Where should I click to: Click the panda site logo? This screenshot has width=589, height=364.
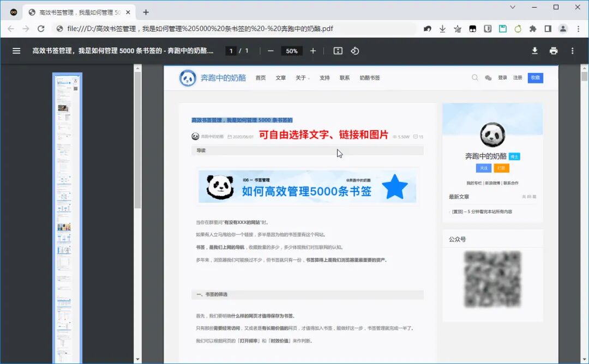pos(188,78)
